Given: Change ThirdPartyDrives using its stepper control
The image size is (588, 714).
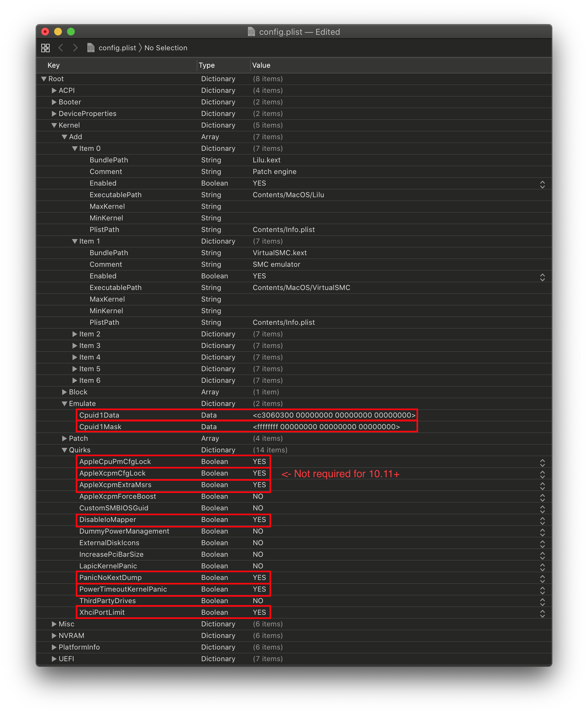Looking at the screenshot, I should [542, 602].
